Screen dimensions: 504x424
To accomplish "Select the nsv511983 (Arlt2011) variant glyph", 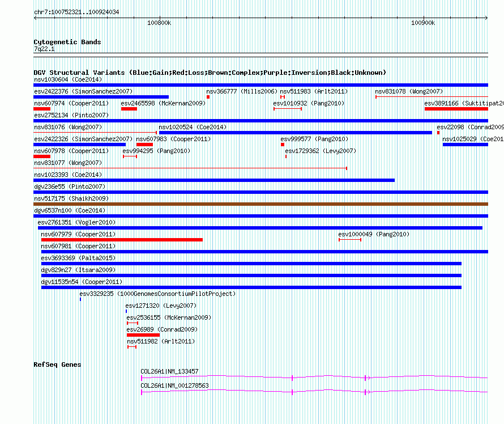I will [x=283, y=97].
